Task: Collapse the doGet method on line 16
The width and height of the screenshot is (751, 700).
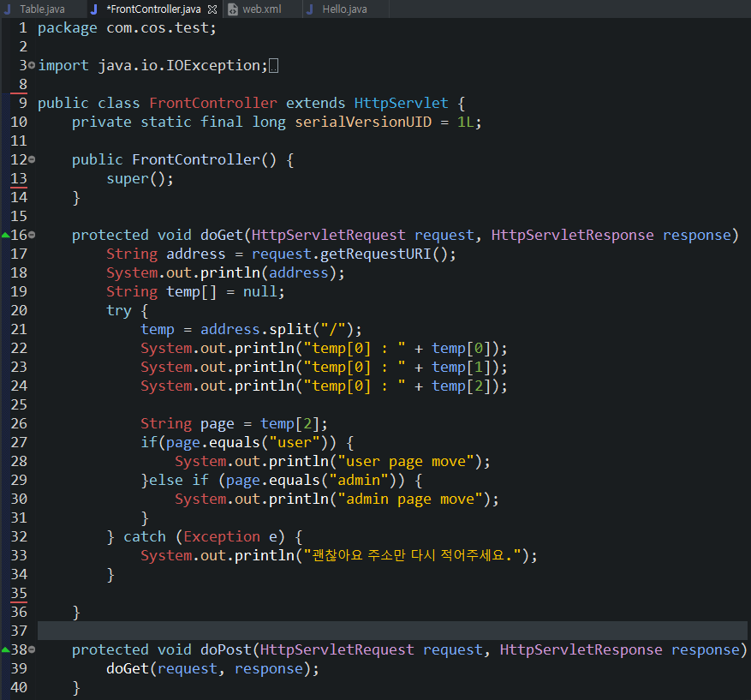Action: click(x=32, y=235)
